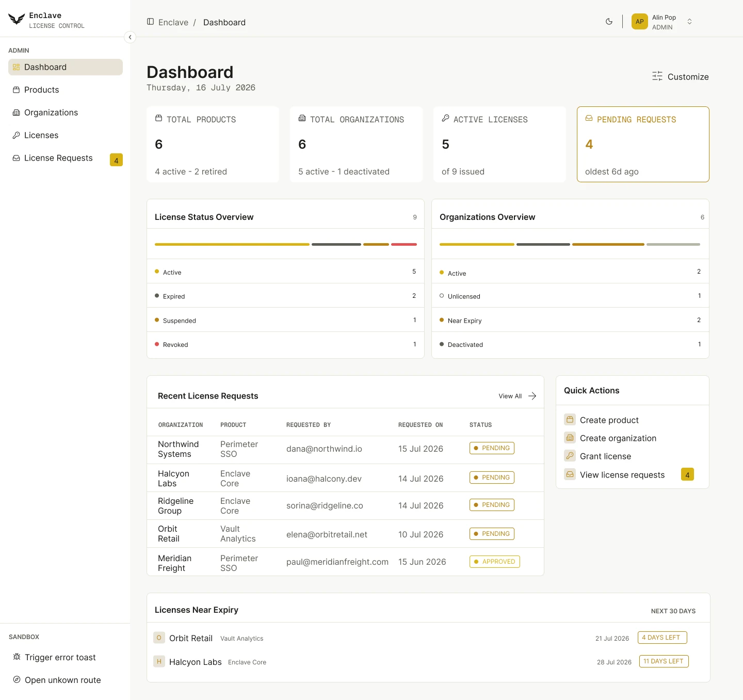This screenshot has width=743, height=700.
Task: Click the Enclave bird logo
Action: pyautogui.click(x=17, y=20)
